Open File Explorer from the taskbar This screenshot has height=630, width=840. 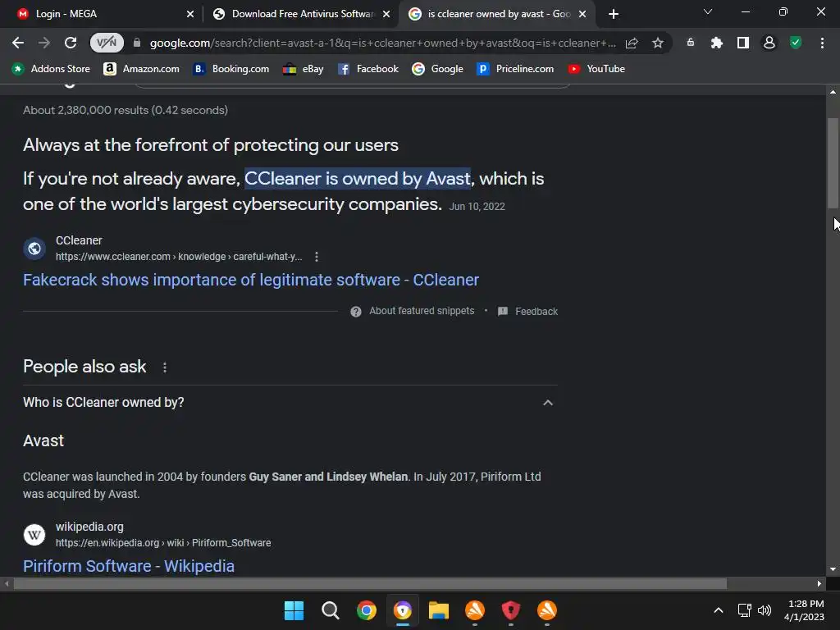tap(438, 610)
